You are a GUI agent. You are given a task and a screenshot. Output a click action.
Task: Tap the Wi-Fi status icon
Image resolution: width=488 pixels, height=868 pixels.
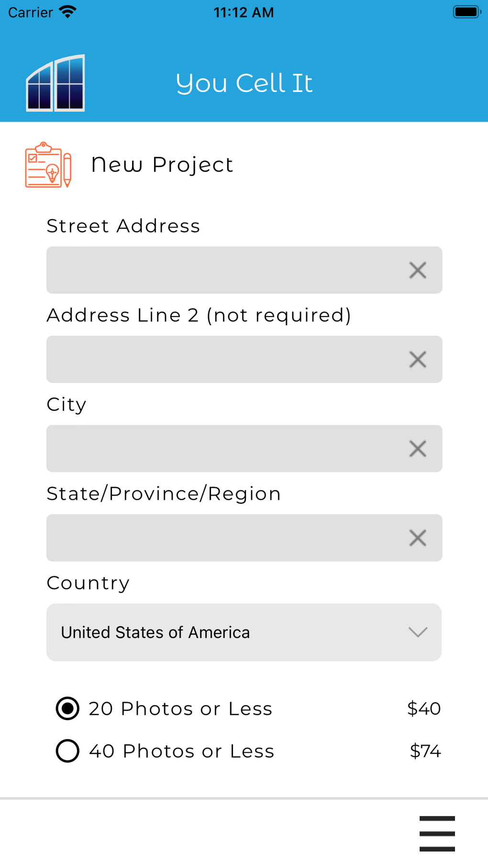68,12
